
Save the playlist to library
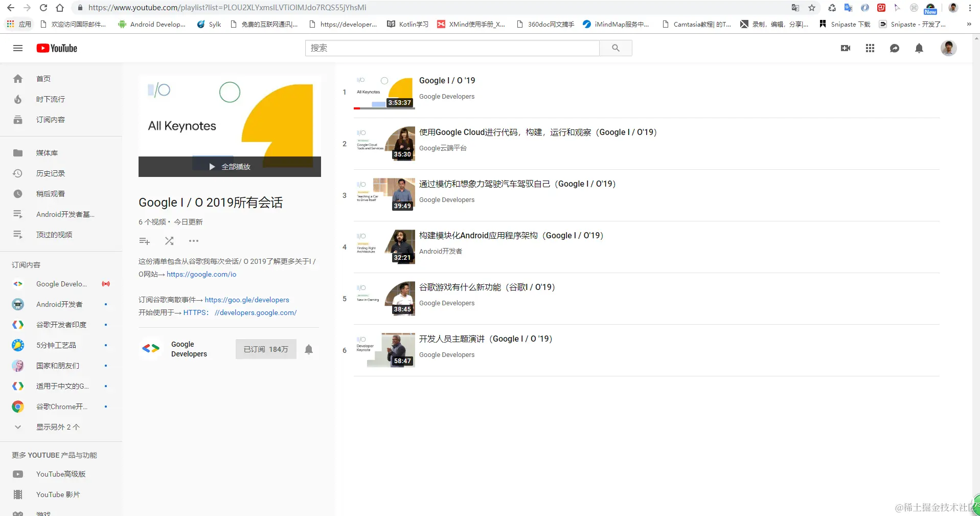[144, 240]
